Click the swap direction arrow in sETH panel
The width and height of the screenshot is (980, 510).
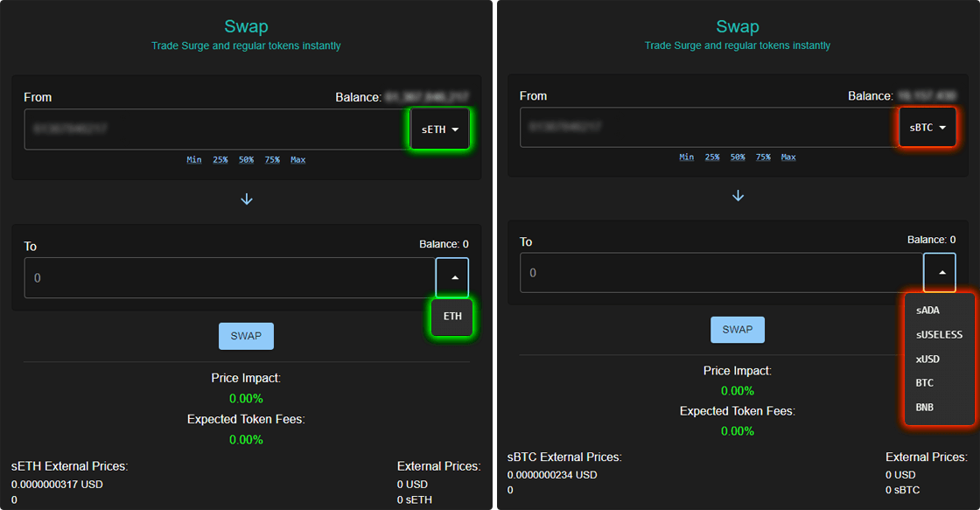pos(246,199)
